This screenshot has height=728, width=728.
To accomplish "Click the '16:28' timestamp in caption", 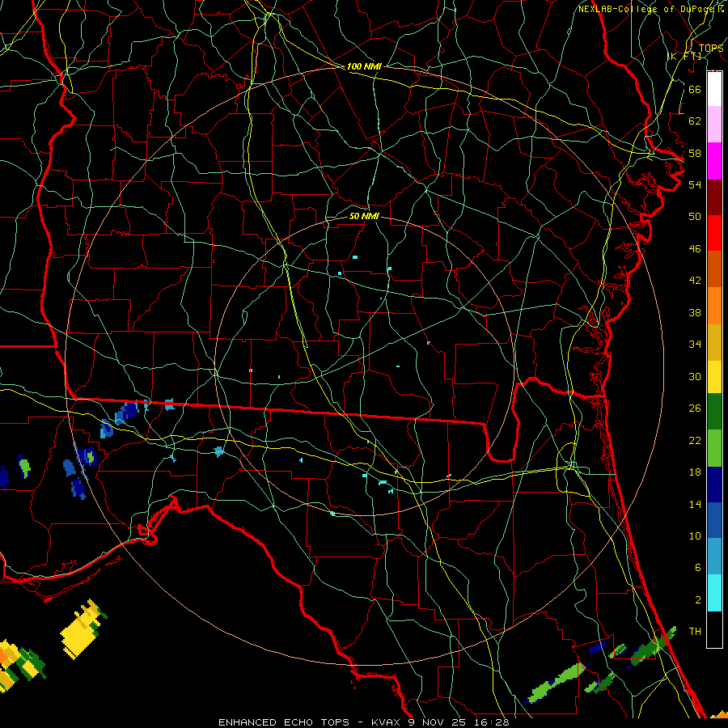I will pyautogui.click(x=492, y=722).
